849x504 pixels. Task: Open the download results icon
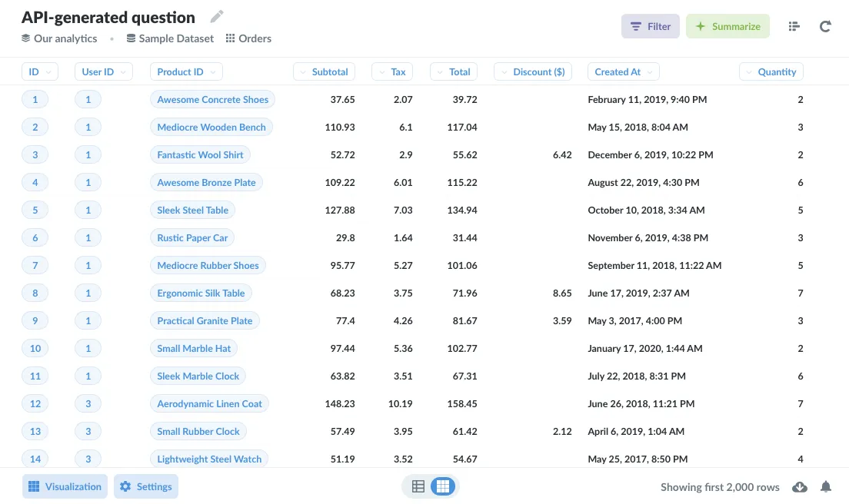[x=800, y=486]
